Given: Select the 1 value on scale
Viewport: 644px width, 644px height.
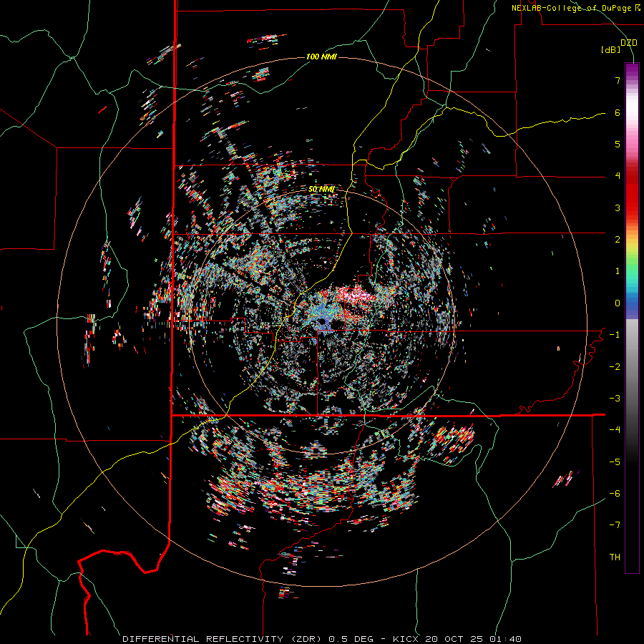Looking at the screenshot, I should point(618,271).
